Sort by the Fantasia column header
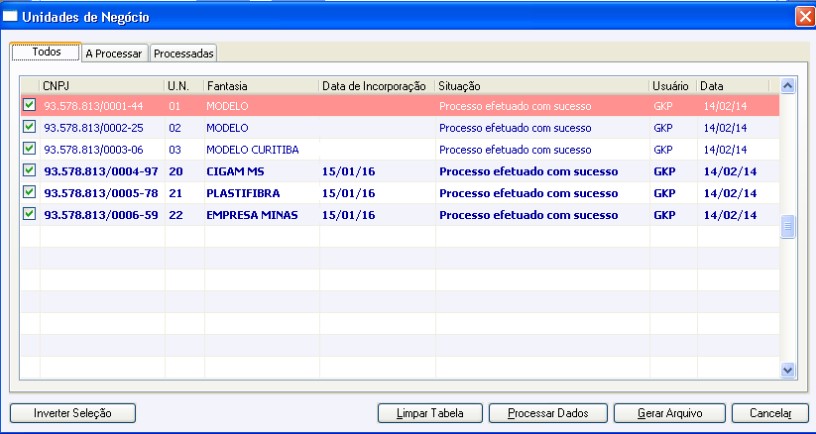 (x=262, y=86)
